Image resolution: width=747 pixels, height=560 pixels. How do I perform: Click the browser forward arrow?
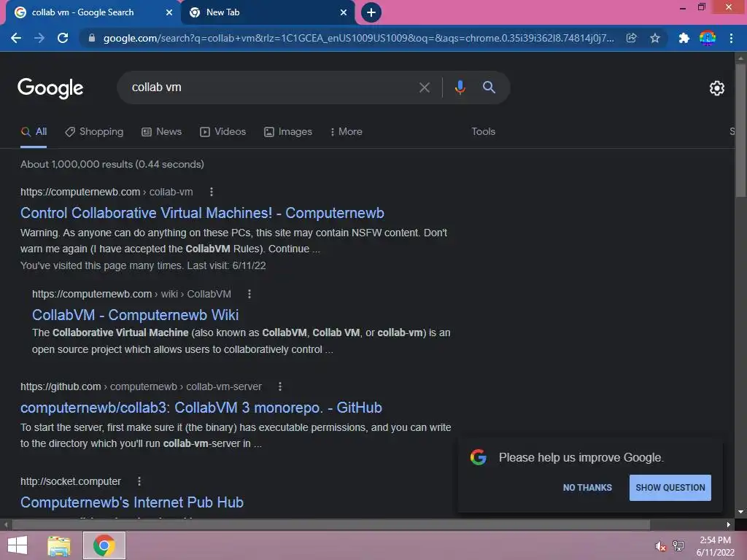(39, 38)
